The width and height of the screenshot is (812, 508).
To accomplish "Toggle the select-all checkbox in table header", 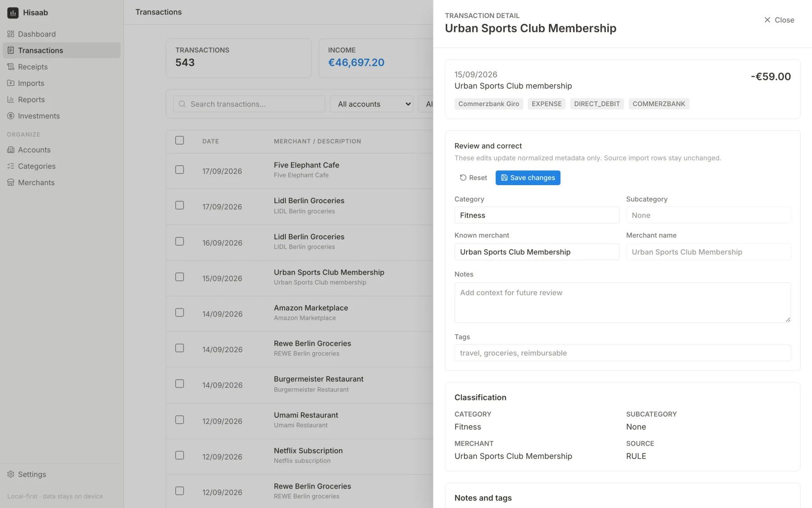I will click(180, 140).
